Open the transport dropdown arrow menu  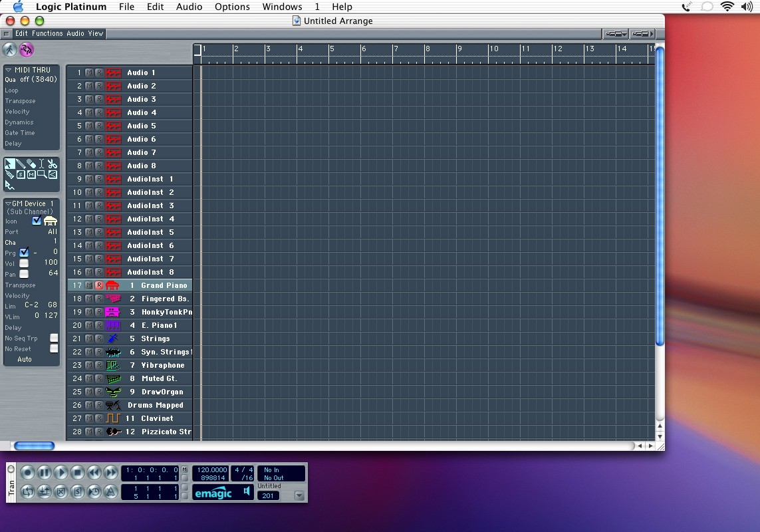(x=299, y=495)
